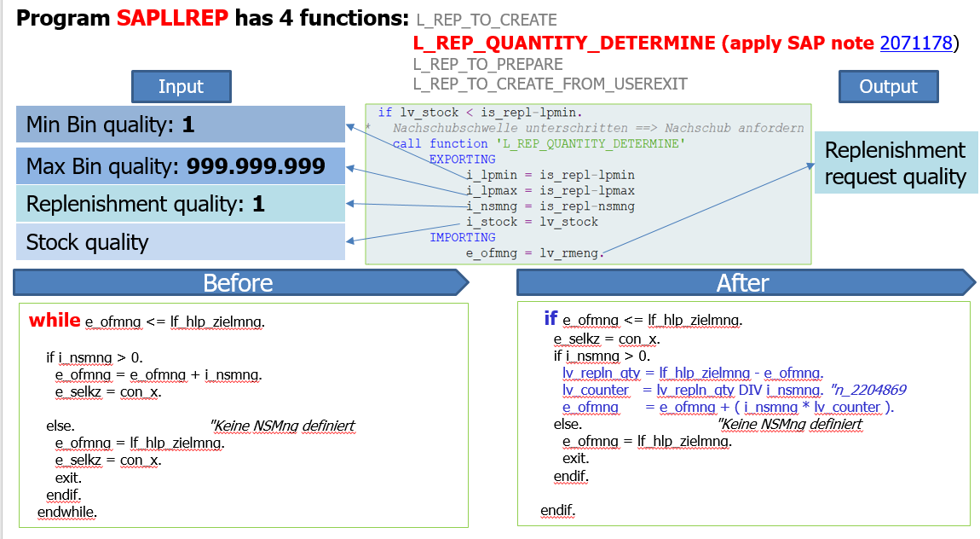980x539 pixels.
Task: Click 'e_ofmng = e_ofmng + i_nsmng.' line
Action: tap(159, 375)
